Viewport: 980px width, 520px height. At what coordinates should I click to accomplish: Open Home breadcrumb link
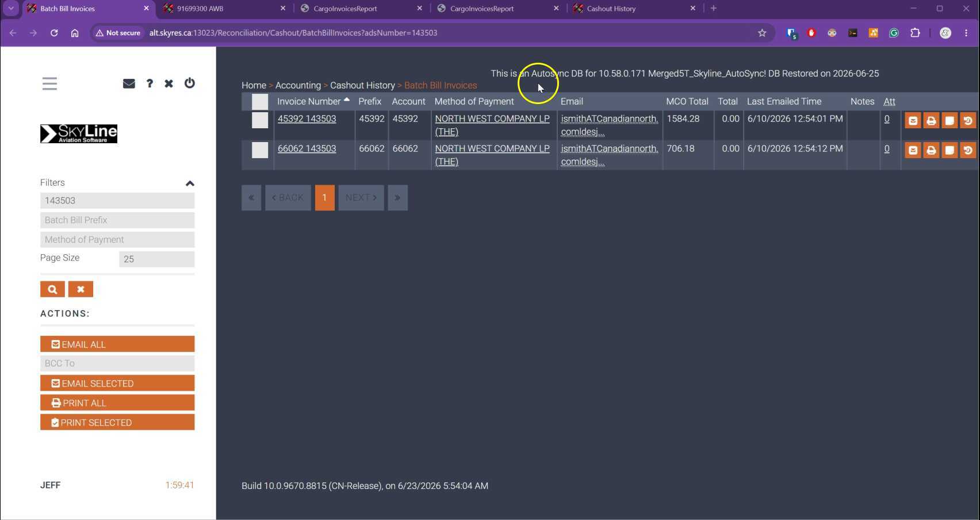(x=254, y=85)
